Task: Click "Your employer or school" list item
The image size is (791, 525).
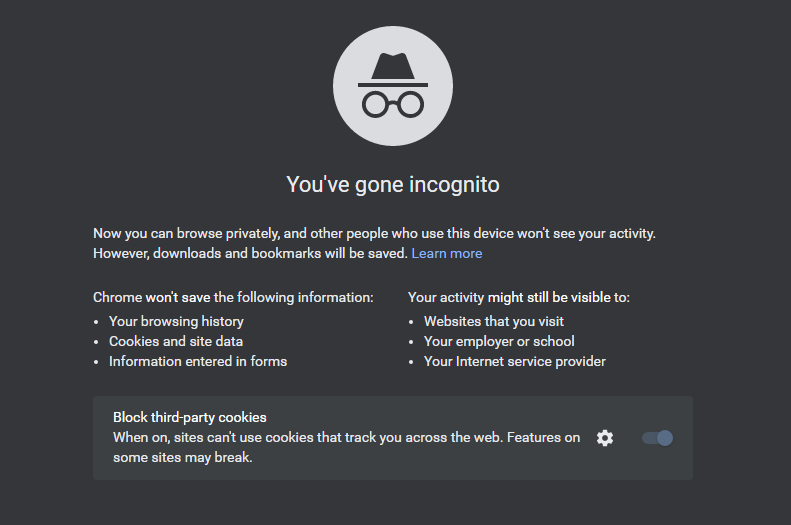Action: pos(499,342)
